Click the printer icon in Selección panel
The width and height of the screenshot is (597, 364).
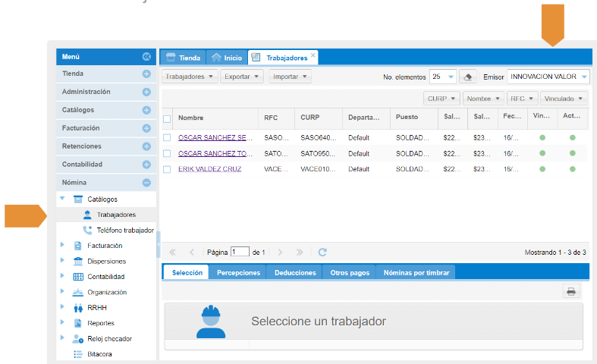pos(571,291)
